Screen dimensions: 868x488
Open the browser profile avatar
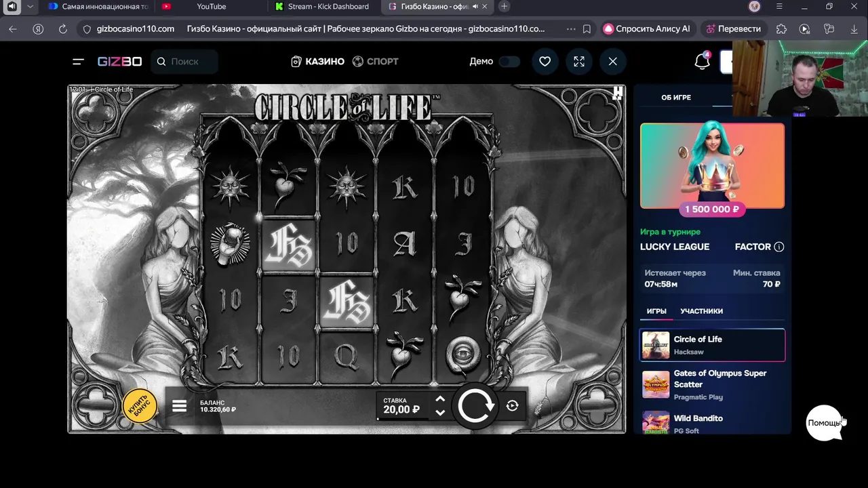click(754, 7)
